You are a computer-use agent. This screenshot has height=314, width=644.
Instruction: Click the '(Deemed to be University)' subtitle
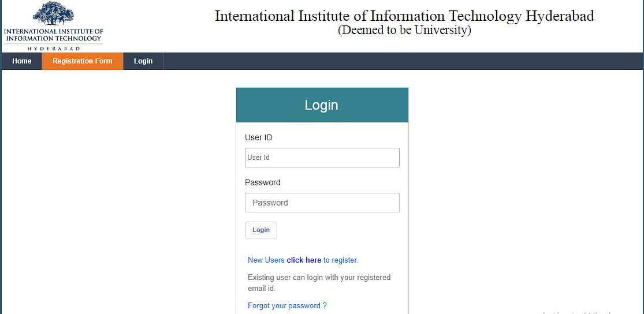click(x=404, y=31)
